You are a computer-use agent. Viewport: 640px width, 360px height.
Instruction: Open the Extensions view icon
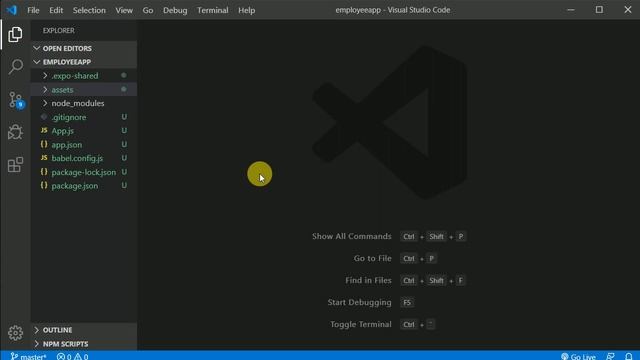(15, 165)
